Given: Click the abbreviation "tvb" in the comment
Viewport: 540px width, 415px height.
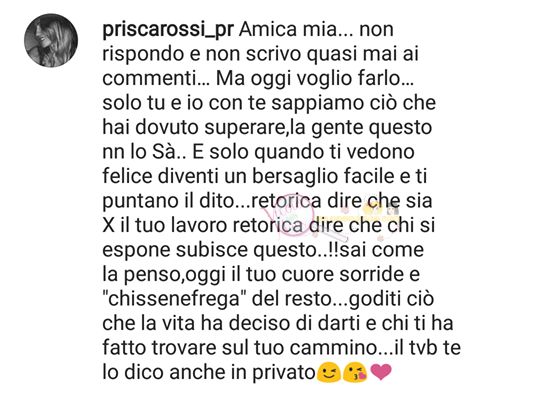Looking at the screenshot, I should [x=423, y=347].
